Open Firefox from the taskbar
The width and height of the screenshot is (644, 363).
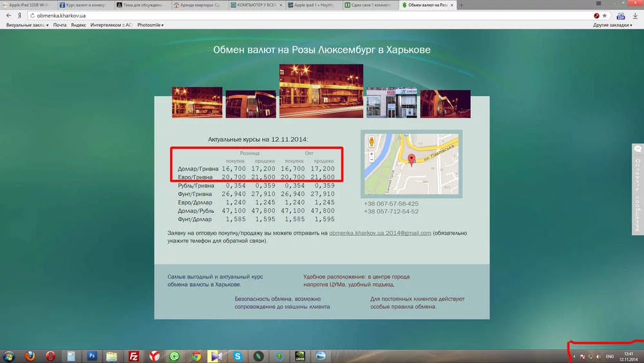[x=30, y=356]
